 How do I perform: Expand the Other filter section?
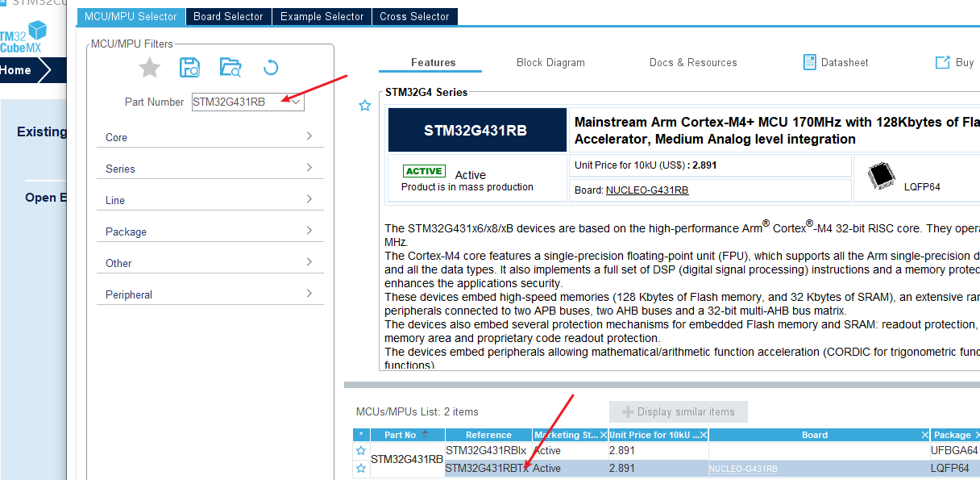(x=209, y=263)
